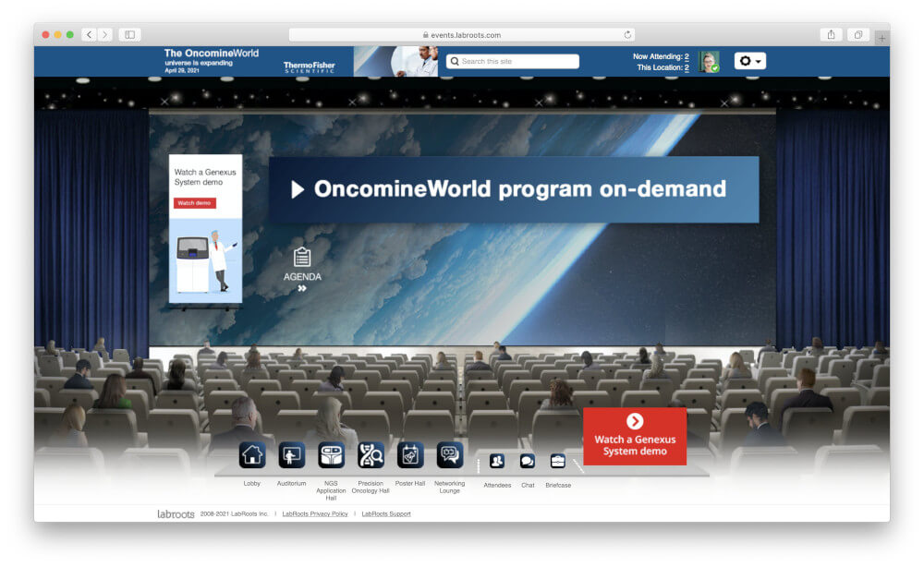
Task: Open the LabRoots Privacy Policy link
Action: [x=315, y=514]
